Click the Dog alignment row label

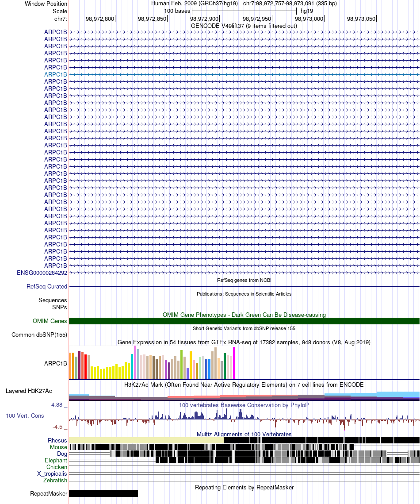pos(62,454)
